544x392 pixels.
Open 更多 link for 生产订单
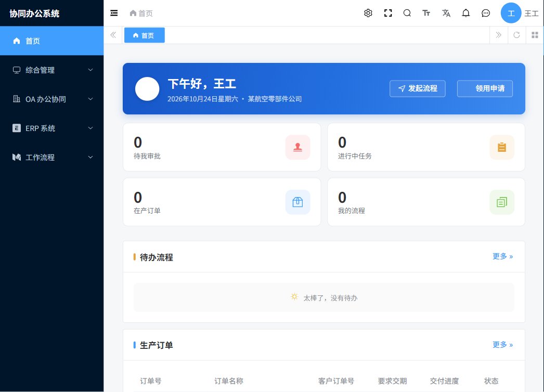[x=503, y=345]
